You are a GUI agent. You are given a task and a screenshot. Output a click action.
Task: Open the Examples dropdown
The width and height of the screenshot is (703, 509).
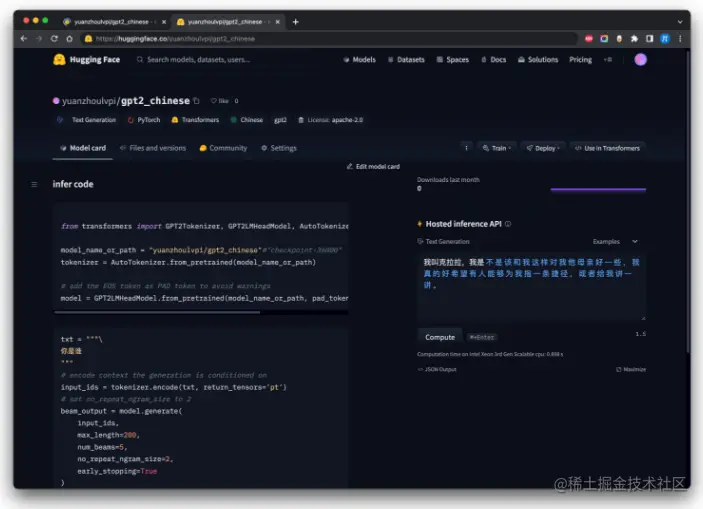[x=615, y=241]
